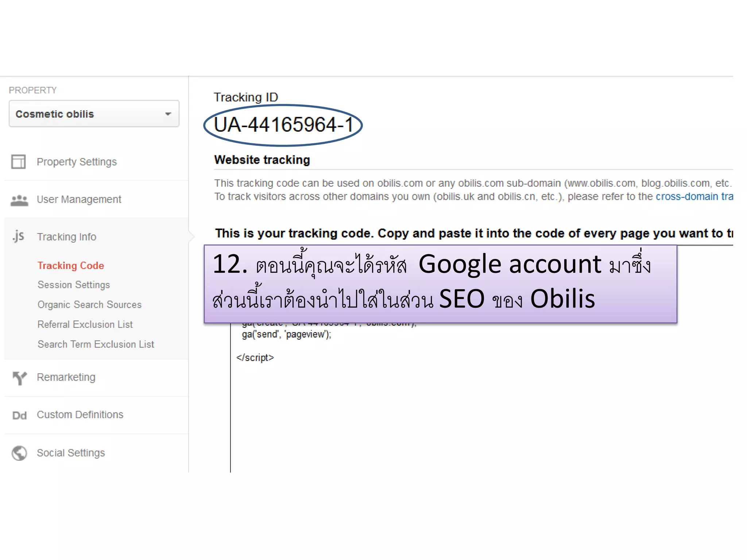Open Session Settings
This screenshot has height=560, width=747.
coord(74,285)
